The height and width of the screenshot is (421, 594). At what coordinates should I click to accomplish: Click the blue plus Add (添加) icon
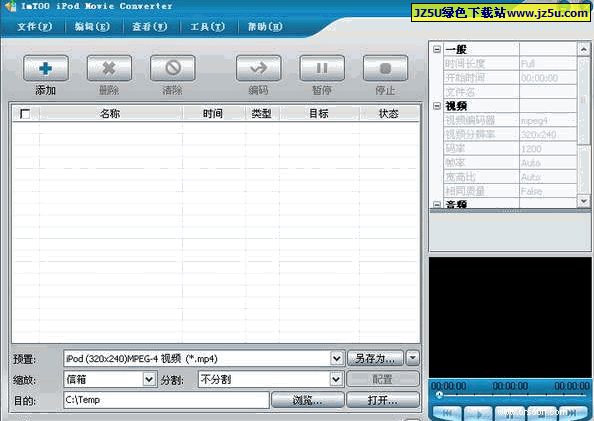coord(46,68)
